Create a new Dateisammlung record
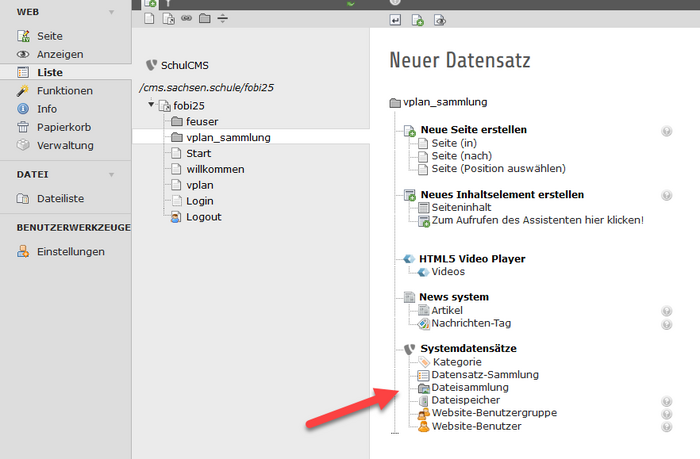 470,387
